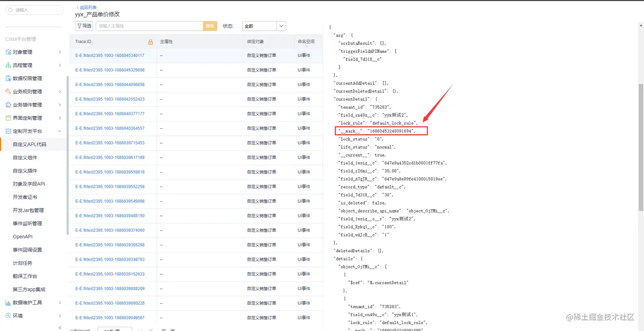Click the 数据权限管理 icon in sidebar
Viewport: 644px width, 331px height.
click(x=9, y=78)
